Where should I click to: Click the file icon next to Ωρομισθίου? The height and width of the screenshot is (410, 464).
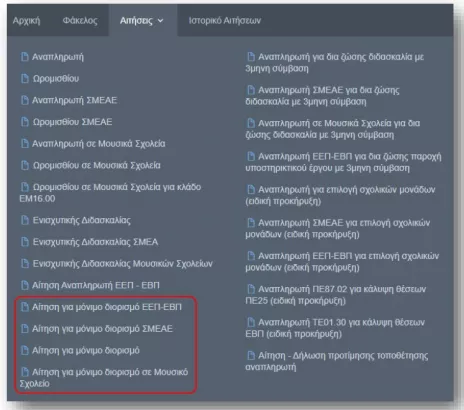point(25,79)
